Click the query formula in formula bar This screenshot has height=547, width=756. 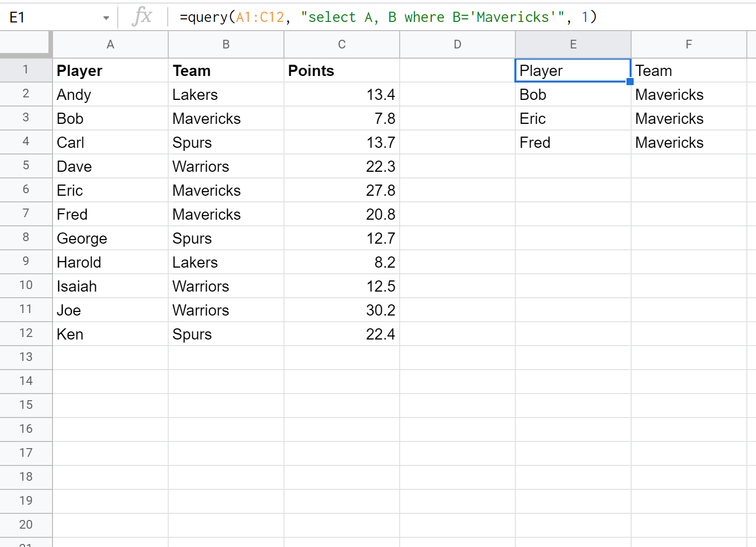click(387, 17)
